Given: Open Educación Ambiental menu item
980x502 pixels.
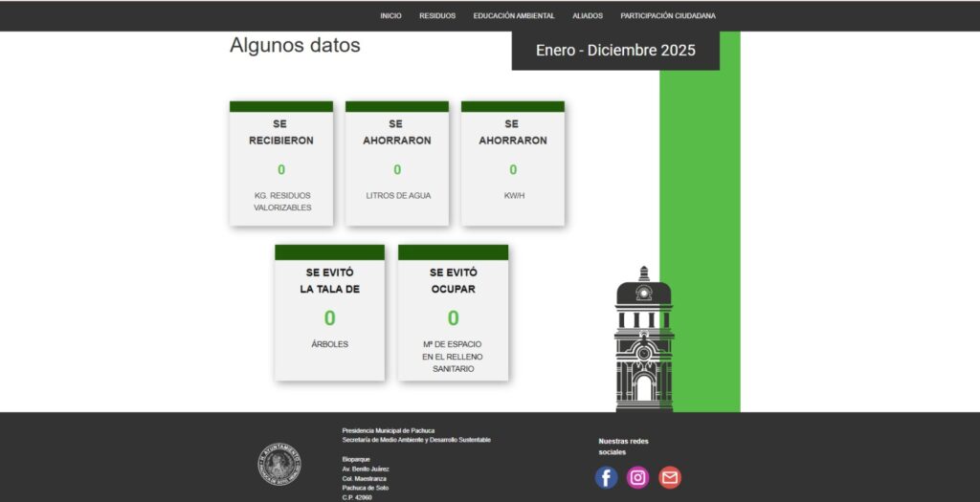Looking at the screenshot, I should click(514, 15).
